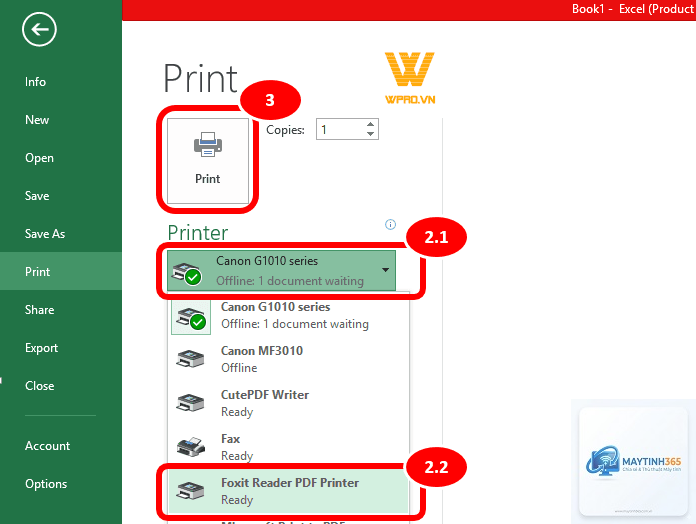696x524 pixels.
Task: Open Account settings
Action: tap(47, 446)
